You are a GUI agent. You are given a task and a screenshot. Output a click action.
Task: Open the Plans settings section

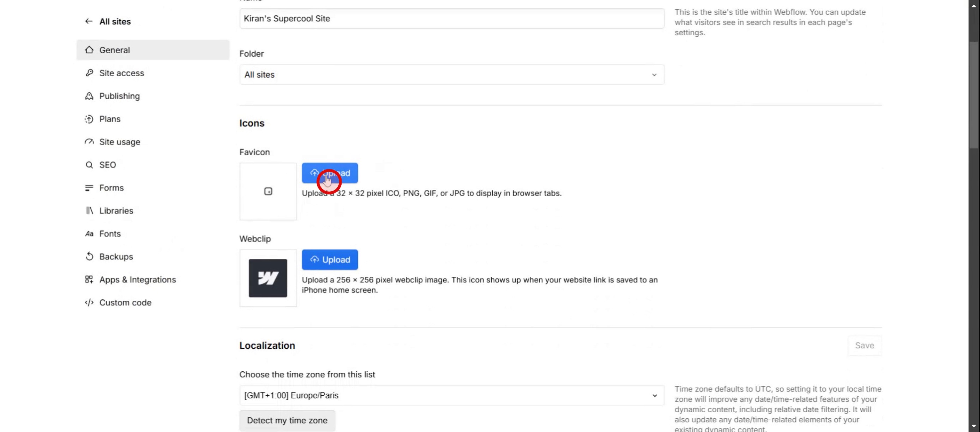(110, 119)
